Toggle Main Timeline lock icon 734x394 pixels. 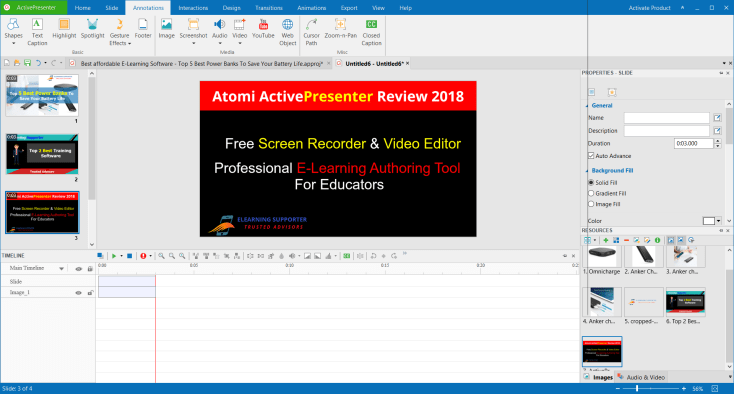[x=90, y=269]
